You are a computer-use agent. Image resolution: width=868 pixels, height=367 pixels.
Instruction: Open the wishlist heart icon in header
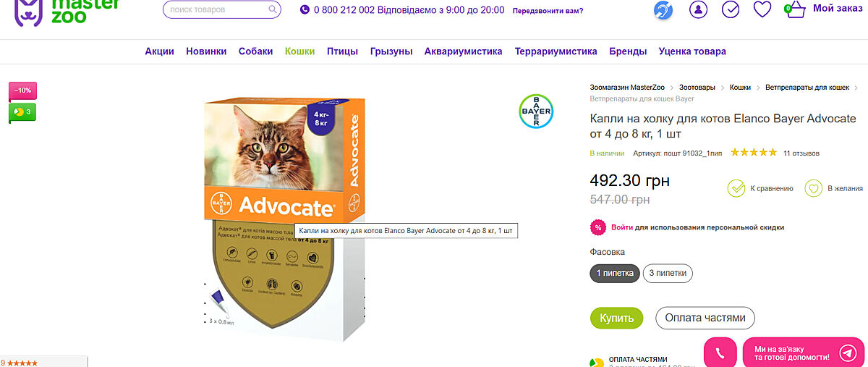[762, 9]
